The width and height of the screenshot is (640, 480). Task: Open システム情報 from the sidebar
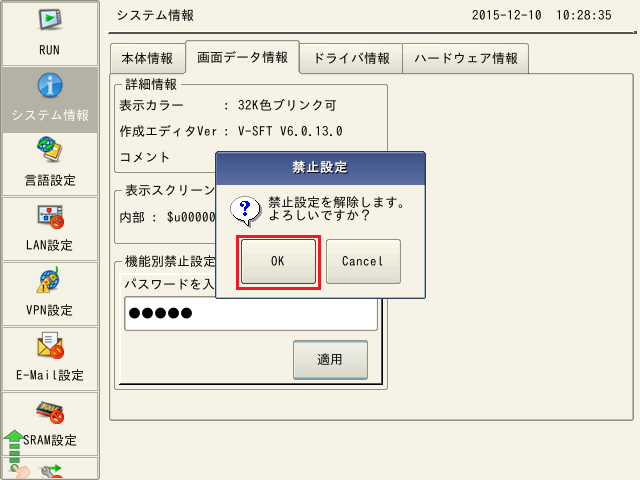(50, 100)
